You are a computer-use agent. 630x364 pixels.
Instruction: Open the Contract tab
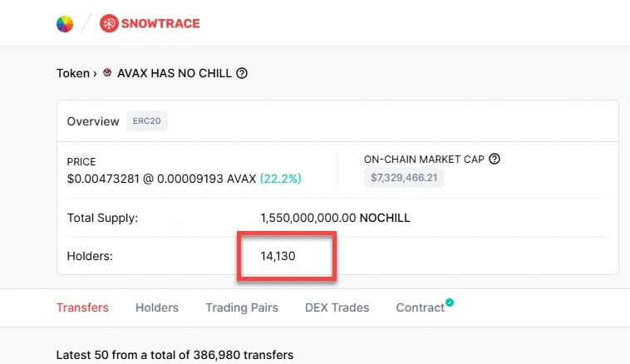(x=420, y=307)
